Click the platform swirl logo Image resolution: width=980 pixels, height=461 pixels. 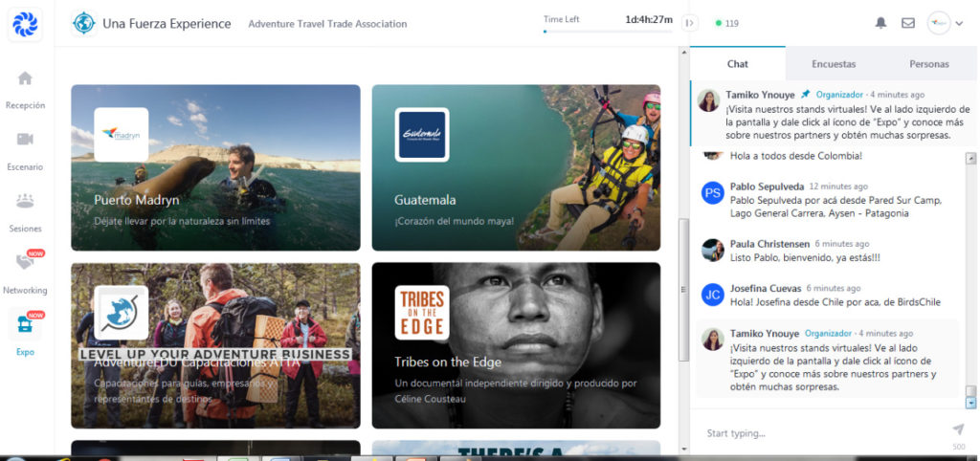coord(25,24)
